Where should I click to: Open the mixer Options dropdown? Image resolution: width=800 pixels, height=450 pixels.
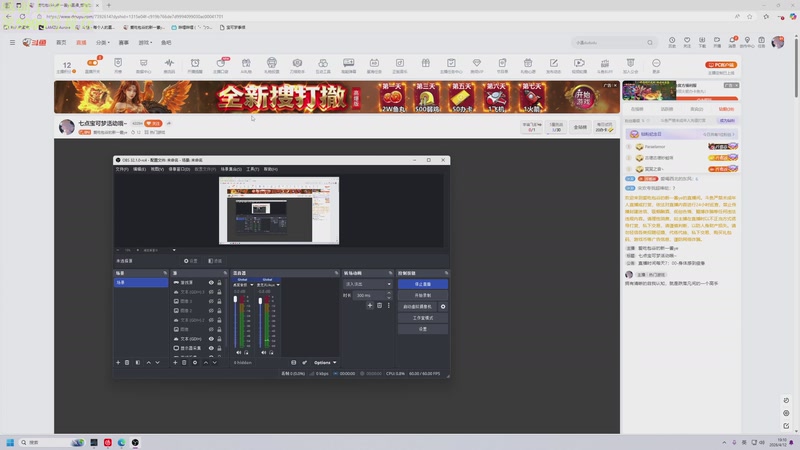coord(324,362)
